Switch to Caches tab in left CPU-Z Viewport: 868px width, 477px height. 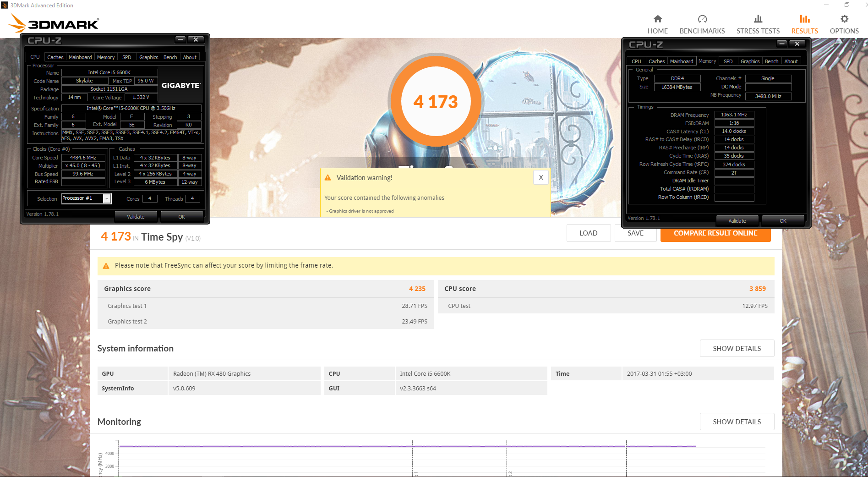pyautogui.click(x=55, y=57)
